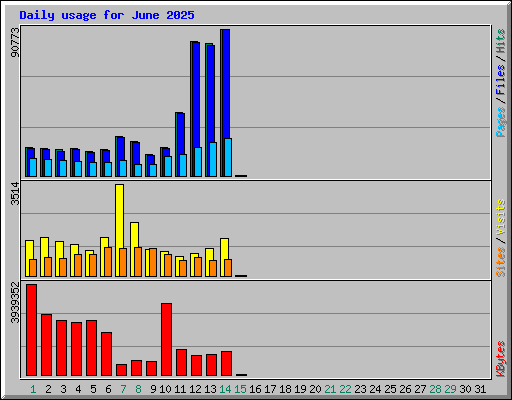Select day 1 on the axis

pyautogui.click(x=33, y=389)
